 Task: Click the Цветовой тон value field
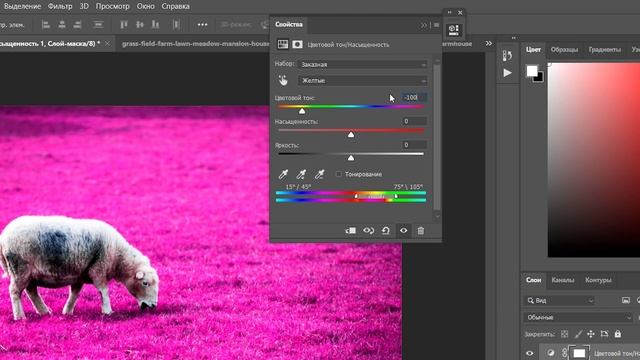coord(414,97)
